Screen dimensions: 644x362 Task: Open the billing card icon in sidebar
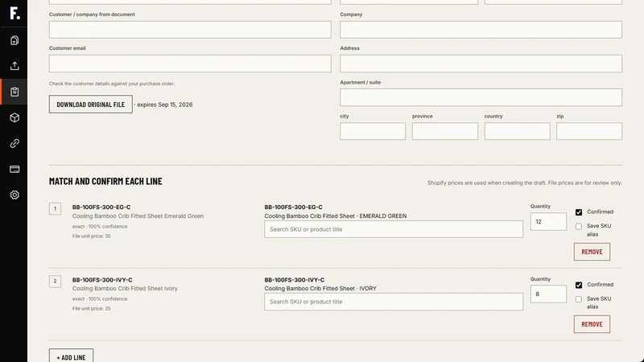point(14,169)
